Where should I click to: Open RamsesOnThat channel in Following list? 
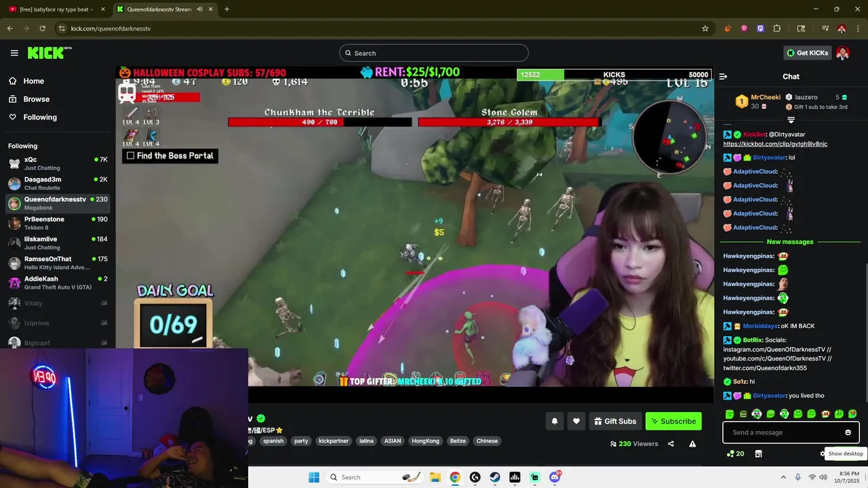tap(58, 263)
